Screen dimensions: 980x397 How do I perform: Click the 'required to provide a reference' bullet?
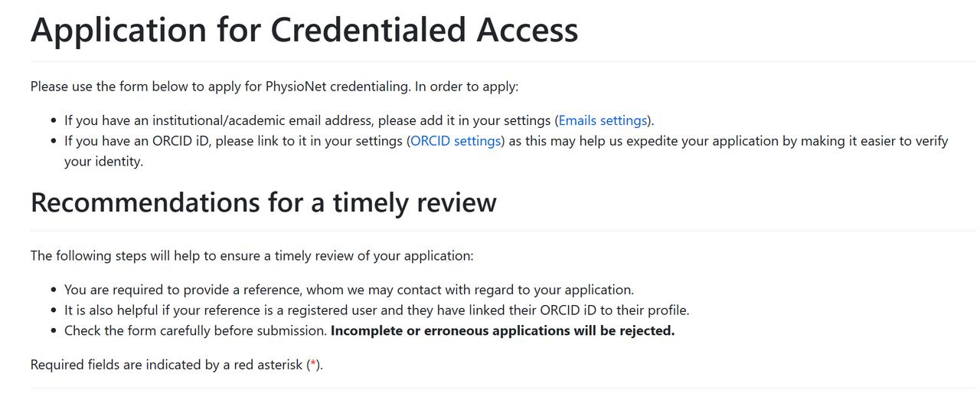coord(348,290)
